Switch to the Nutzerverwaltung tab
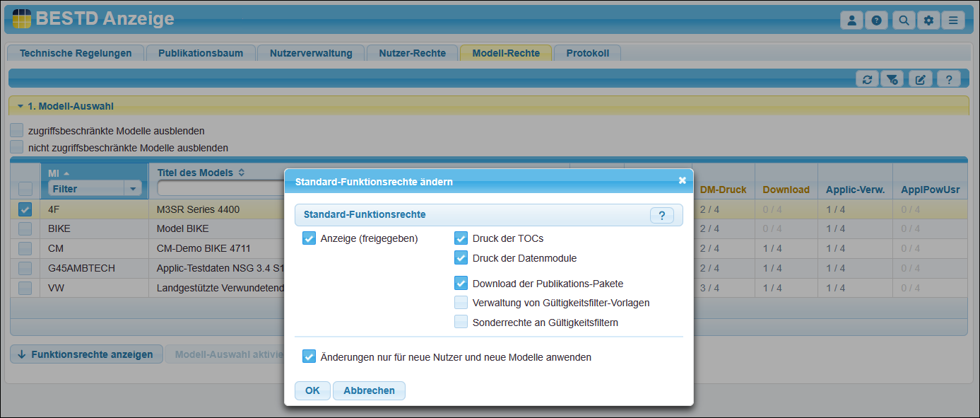This screenshot has height=418, width=980. 311,53
